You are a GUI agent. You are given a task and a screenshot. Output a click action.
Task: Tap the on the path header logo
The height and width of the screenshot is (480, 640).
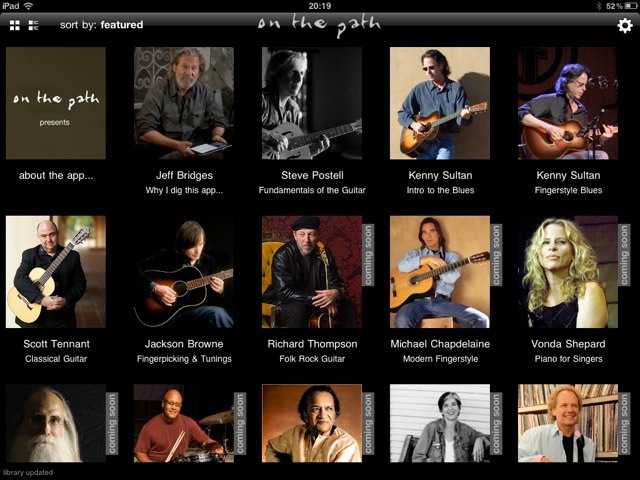pyautogui.click(x=319, y=25)
